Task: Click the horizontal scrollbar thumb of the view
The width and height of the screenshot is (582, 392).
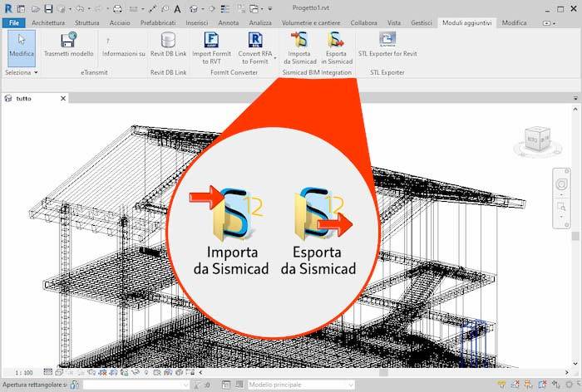Action: [383, 372]
